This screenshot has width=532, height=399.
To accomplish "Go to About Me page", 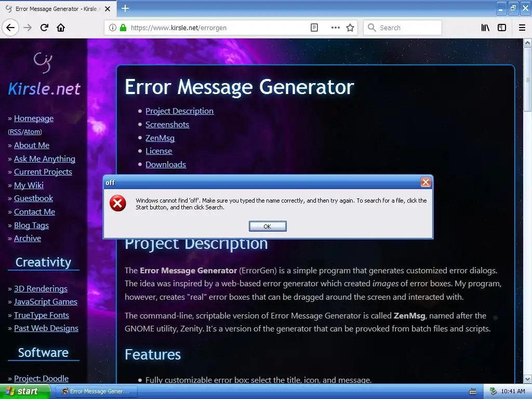I will 32,145.
